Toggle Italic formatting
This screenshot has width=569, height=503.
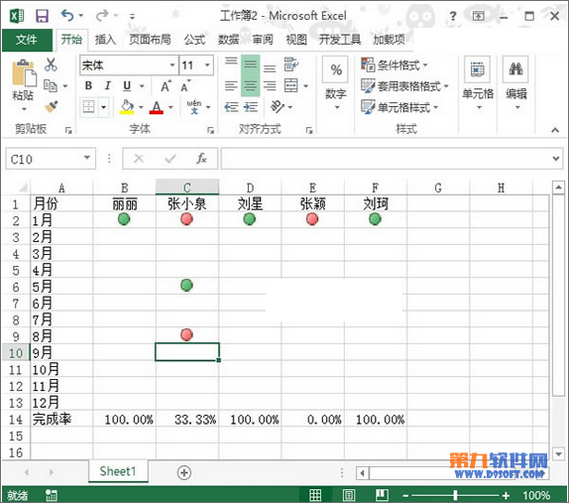click(107, 86)
